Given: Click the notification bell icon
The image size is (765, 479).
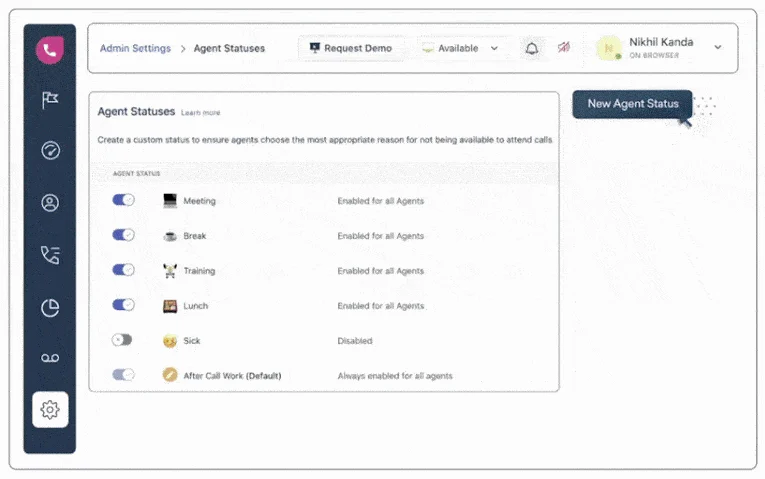Looking at the screenshot, I should (532, 48).
